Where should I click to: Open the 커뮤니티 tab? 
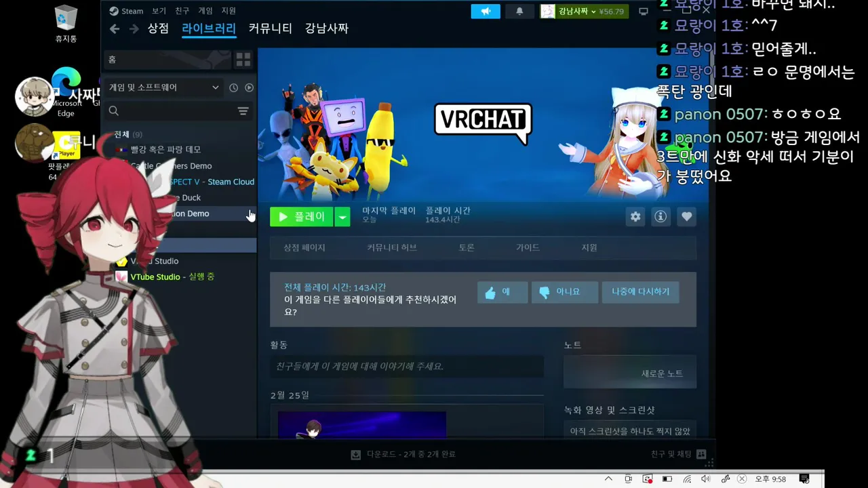tap(270, 28)
